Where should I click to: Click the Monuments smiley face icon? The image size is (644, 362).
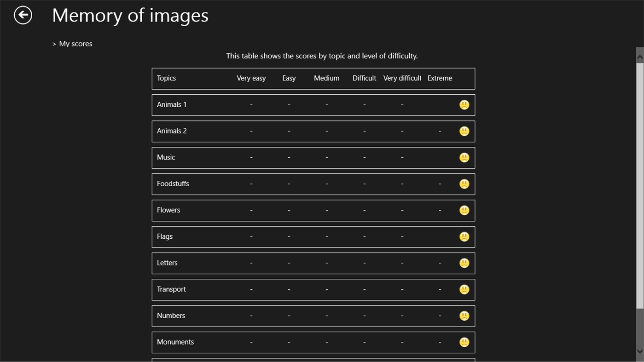click(x=464, y=342)
